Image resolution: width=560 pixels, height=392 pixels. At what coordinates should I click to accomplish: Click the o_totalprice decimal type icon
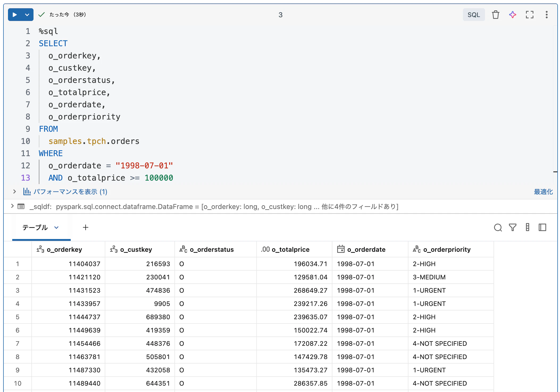265,249
